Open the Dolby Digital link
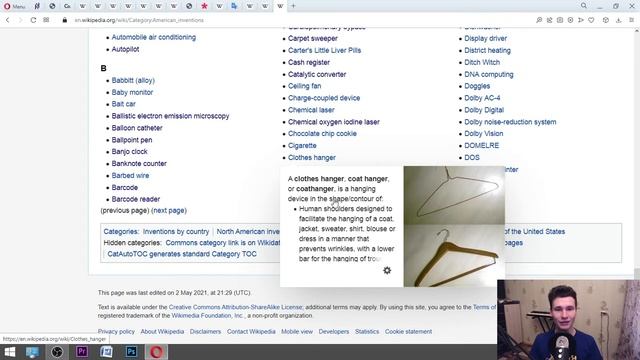 click(484, 110)
